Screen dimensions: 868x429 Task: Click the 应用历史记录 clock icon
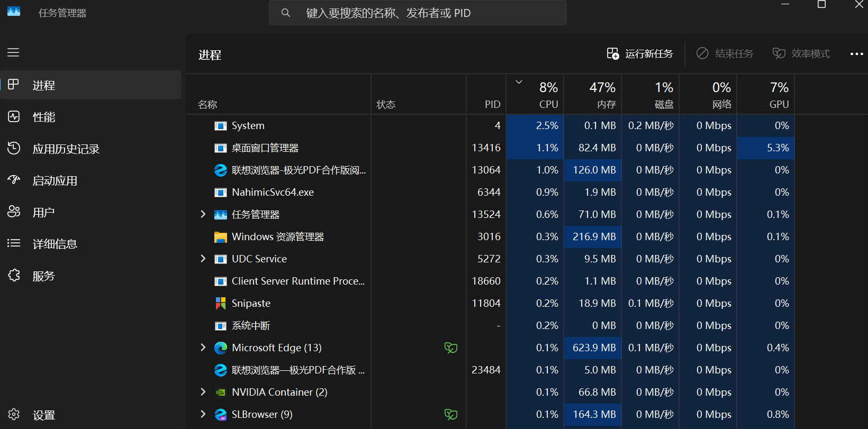pos(14,148)
